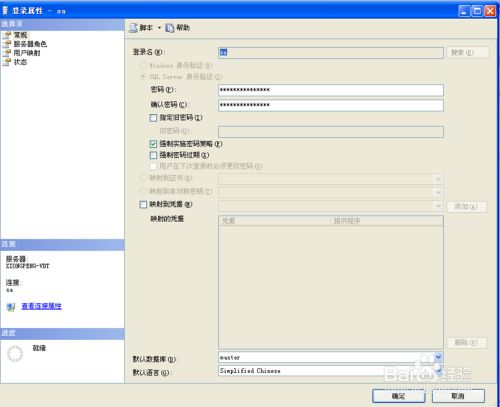
Task: Click the 密码 password field
Action: tap(331, 90)
